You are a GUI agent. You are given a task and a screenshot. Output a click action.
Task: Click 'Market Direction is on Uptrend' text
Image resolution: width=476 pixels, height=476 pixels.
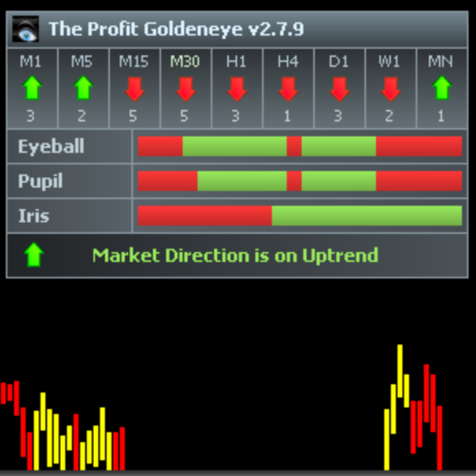[x=236, y=255]
